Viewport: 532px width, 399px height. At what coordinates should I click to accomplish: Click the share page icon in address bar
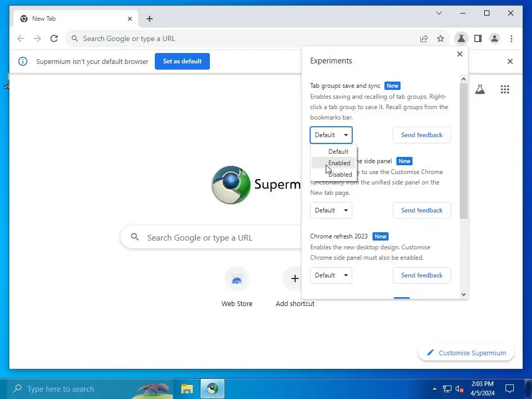(424, 38)
